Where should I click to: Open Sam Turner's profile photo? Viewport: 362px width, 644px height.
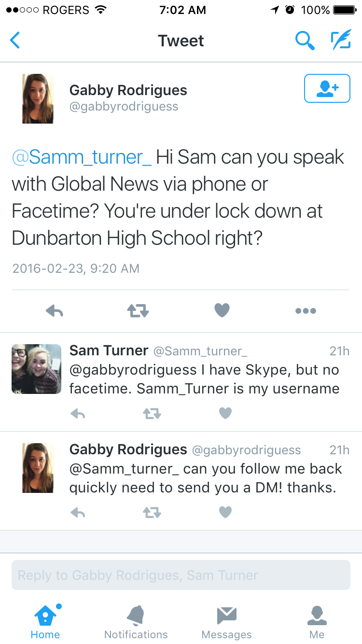coord(37,369)
